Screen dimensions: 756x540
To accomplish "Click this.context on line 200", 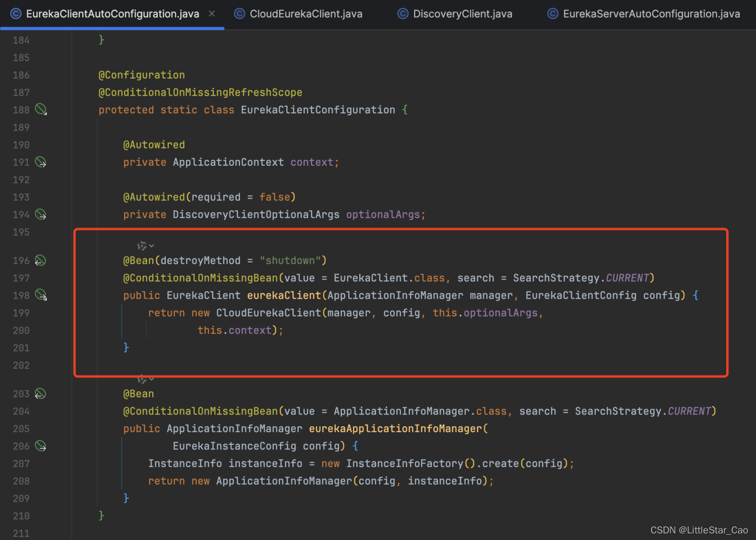I will pyautogui.click(x=234, y=330).
